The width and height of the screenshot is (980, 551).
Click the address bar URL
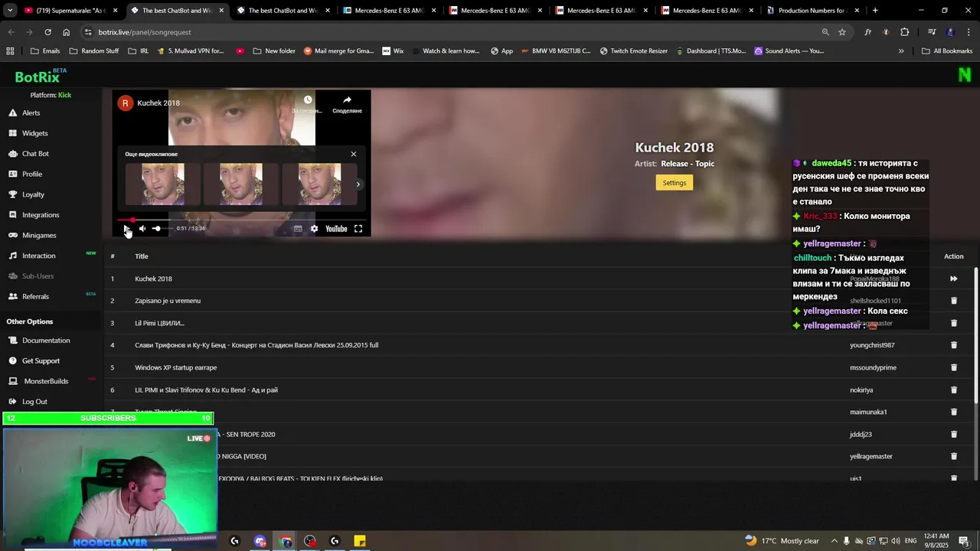[145, 32]
